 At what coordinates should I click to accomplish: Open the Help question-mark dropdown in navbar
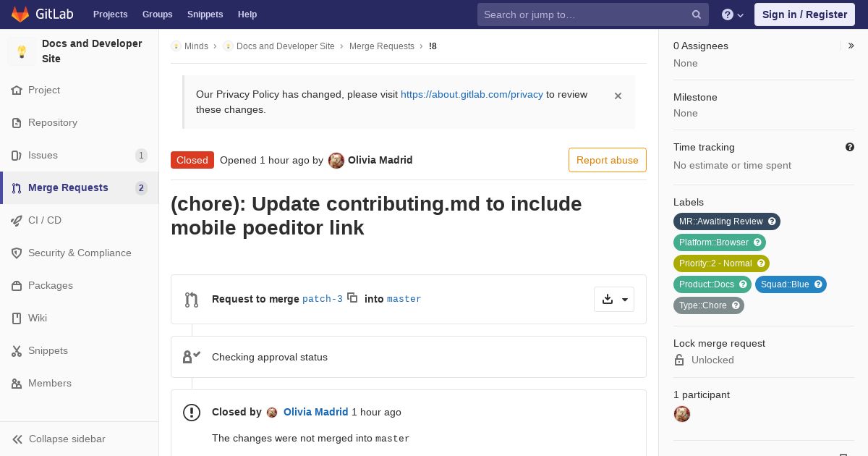point(733,14)
